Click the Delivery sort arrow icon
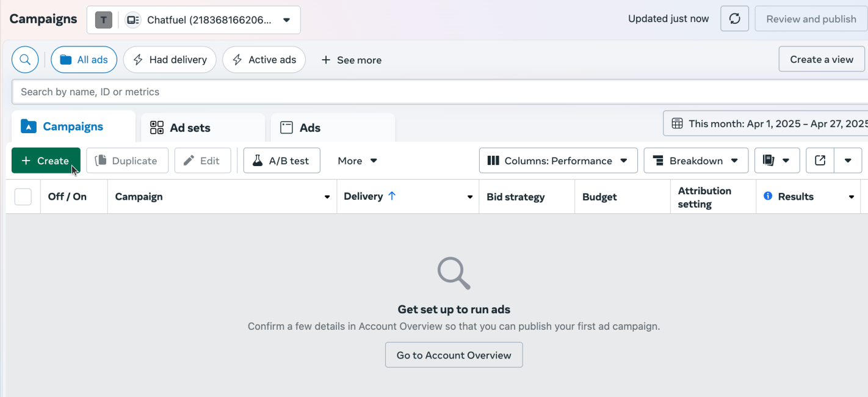 point(392,196)
